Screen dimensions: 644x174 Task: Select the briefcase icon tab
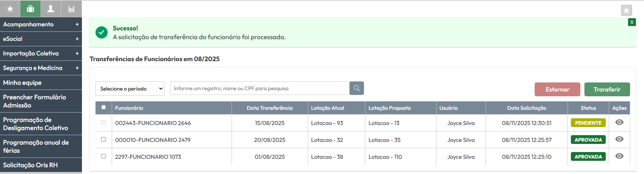tap(30, 9)
